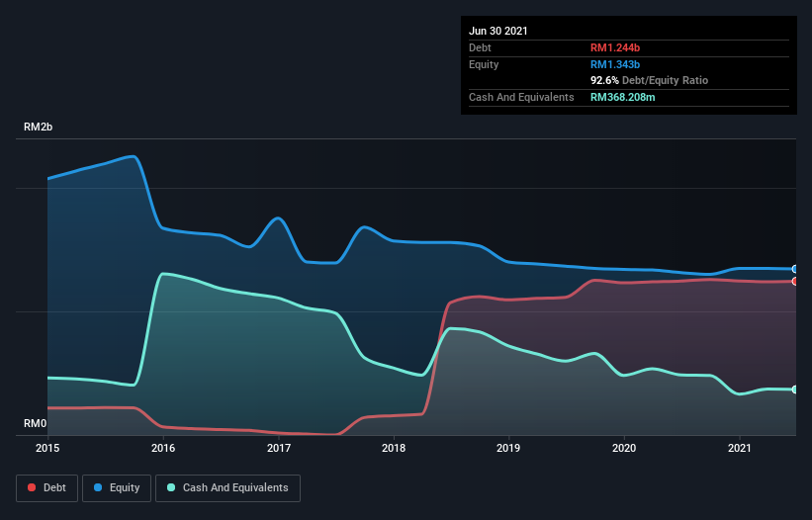Click the teal Cash endpoint marker on chart
The width and height of the screenshot is (812, 520).
click(x=795, y=390)
